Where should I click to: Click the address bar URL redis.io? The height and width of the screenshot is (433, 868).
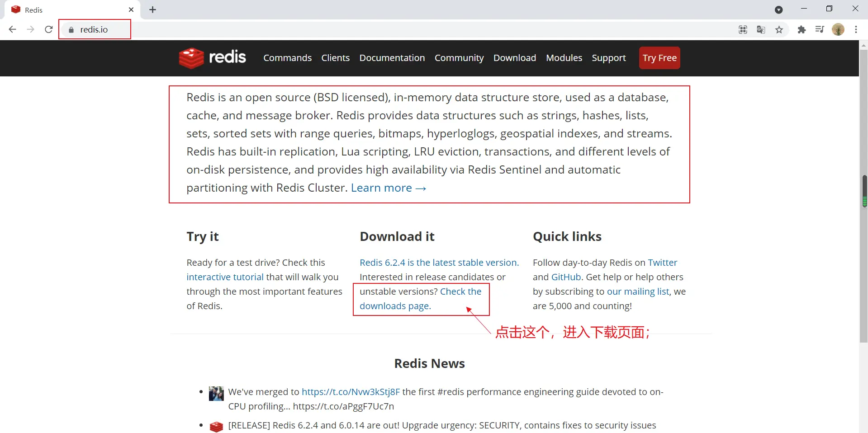coord(94,30)
